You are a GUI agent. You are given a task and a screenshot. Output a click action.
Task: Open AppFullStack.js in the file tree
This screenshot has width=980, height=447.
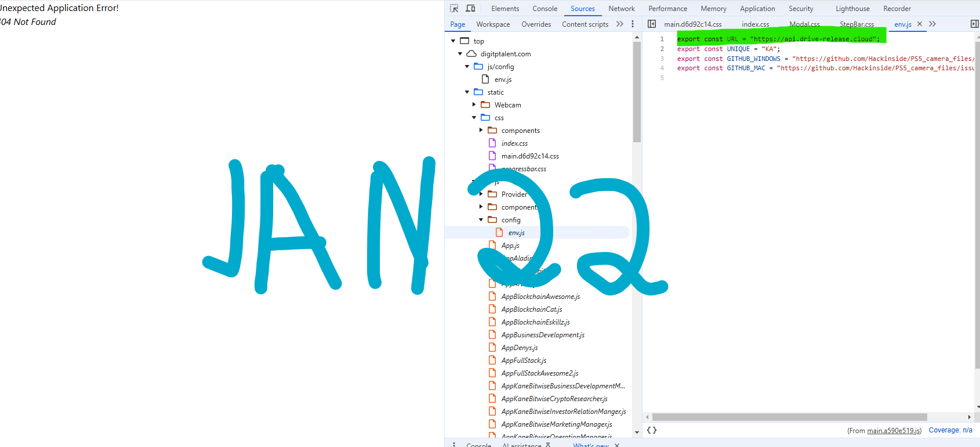pos(523,361)
